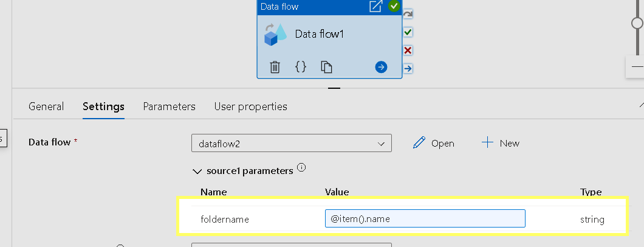This screenshot has height=247, width=644.
Task: Clone the Data flow1 activity
Action: coord(327,67)
